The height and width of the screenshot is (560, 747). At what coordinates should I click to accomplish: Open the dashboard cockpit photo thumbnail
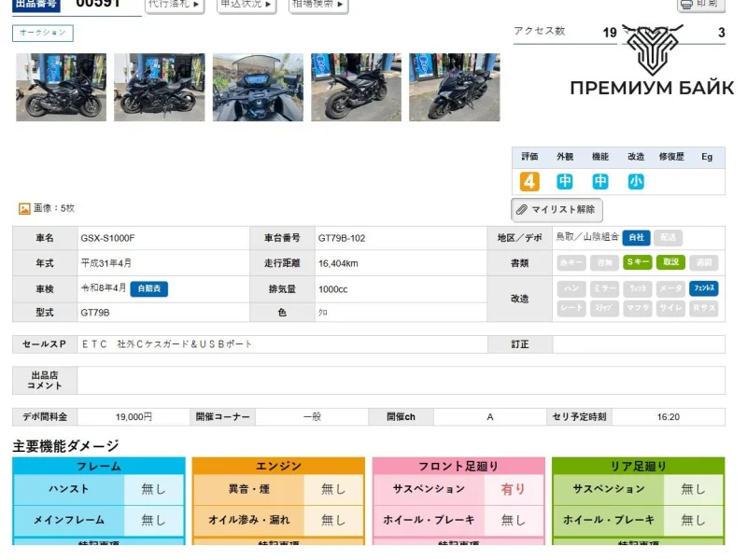point(258,87)
